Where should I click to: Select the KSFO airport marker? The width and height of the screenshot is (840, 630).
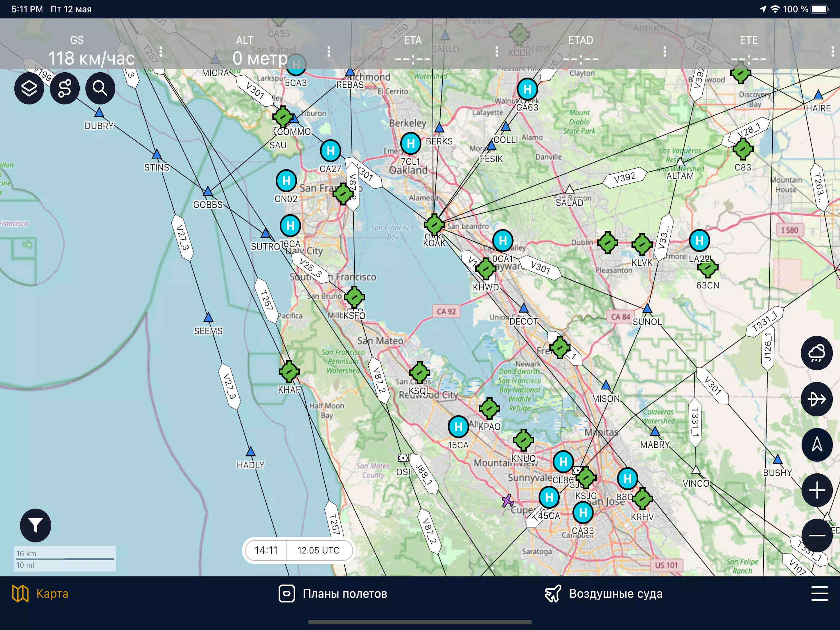[x=354, y=297]
